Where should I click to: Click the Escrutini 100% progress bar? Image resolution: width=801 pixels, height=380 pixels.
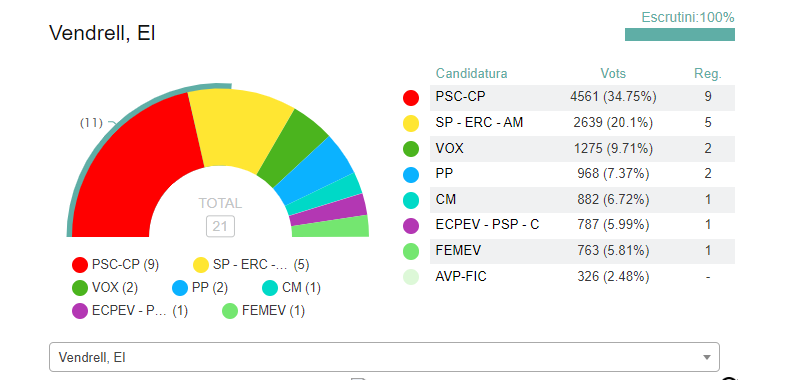(x=680, y=34)
